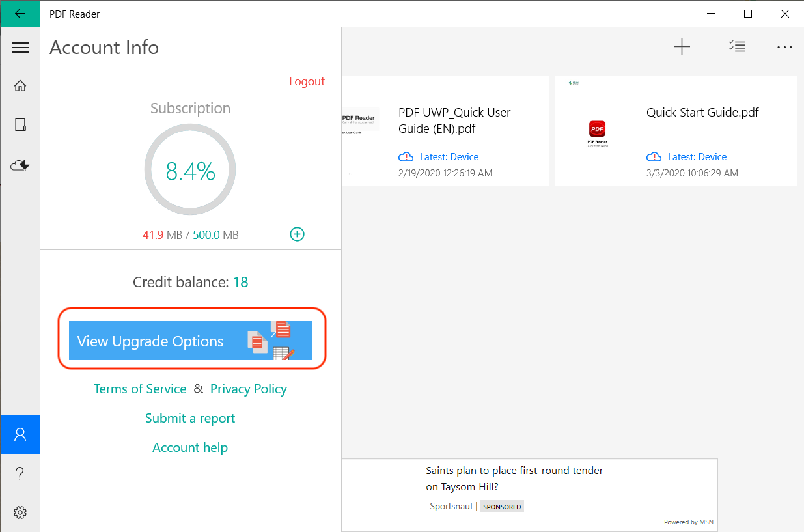Open the Account help link
804x532 pixels.
pos(190,447)
